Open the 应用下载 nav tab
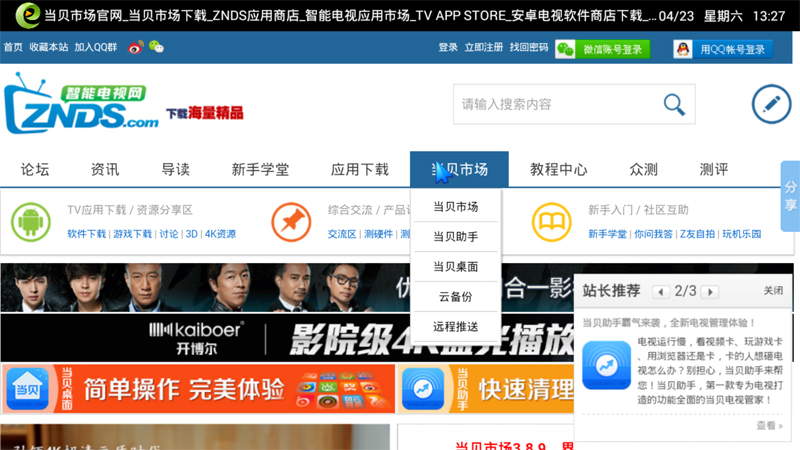The width and height of the screenshot is (800, 450). (360, 169)
